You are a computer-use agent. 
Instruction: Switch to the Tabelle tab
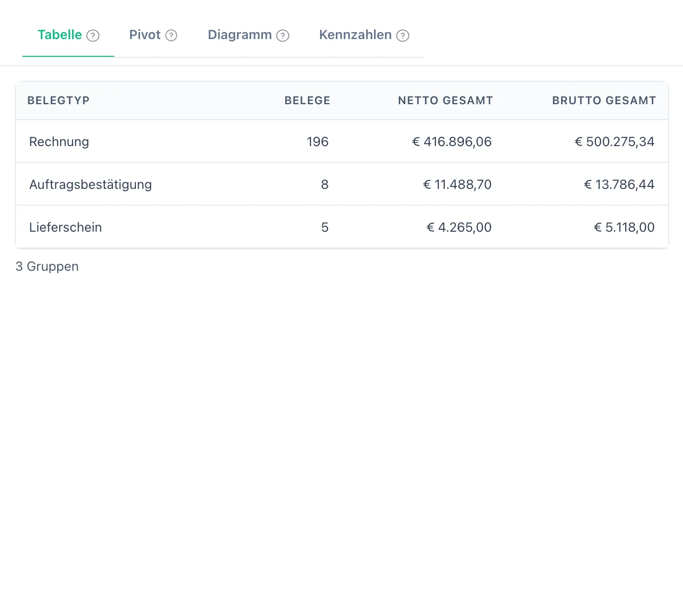68,35
